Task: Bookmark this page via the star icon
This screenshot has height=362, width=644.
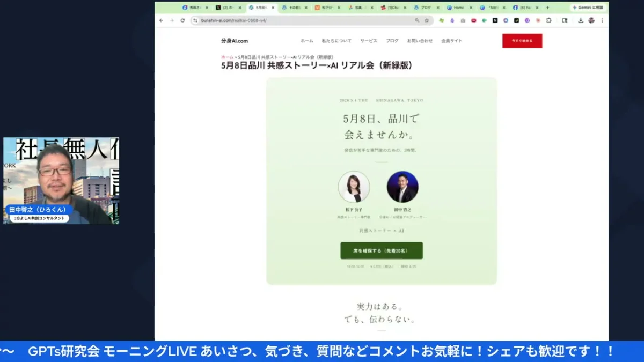Action: tap(426, 20)
